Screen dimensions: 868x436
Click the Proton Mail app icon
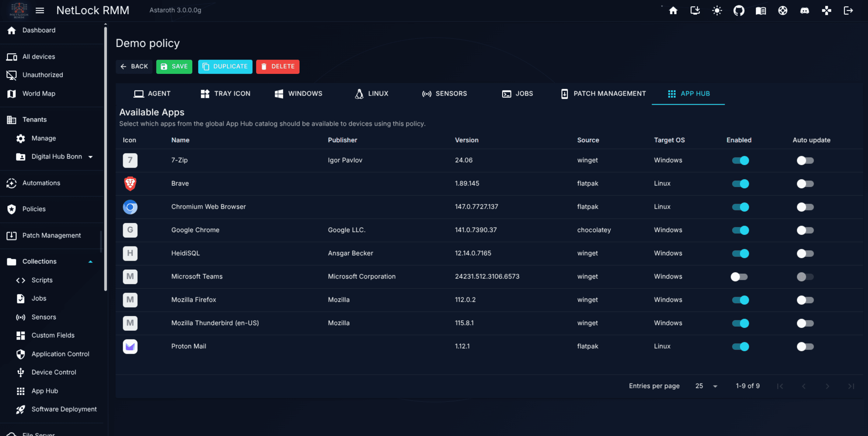pos(130,346)
